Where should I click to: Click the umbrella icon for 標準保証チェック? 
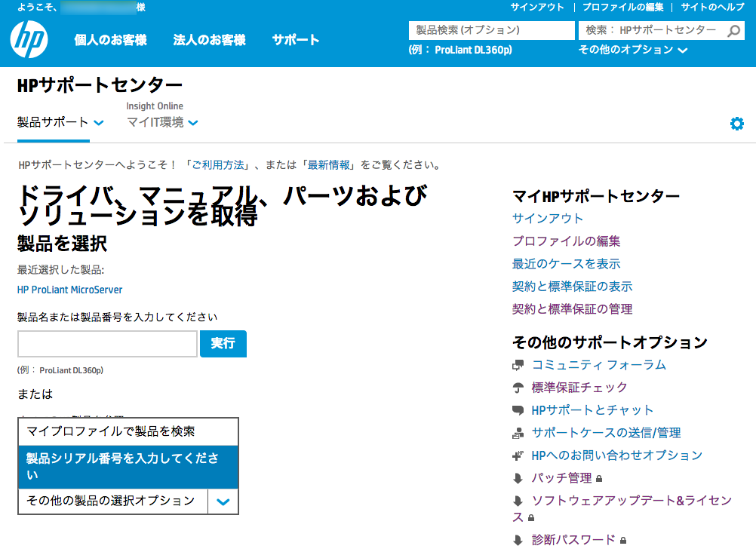(518, 388)
